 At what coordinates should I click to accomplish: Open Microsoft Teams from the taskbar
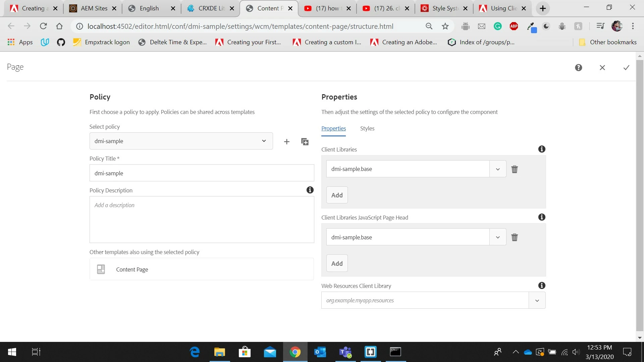click(345, 352)
